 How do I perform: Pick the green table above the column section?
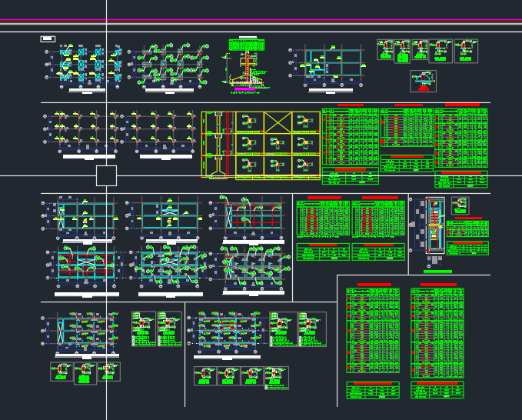point(247,45)
